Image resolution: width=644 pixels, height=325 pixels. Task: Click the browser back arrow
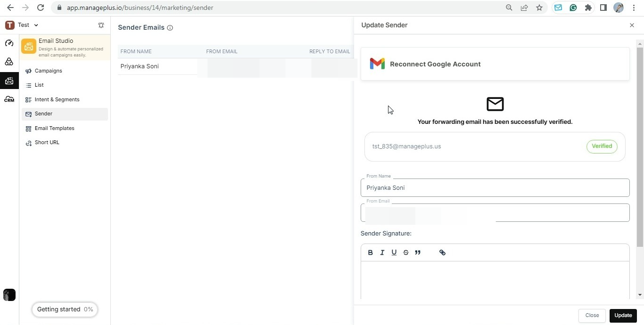click(10, 8)
